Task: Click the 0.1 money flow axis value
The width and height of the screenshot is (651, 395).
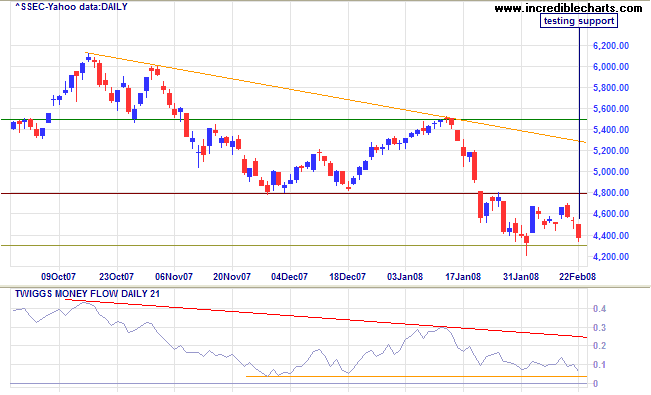Action: click(600, 365)
